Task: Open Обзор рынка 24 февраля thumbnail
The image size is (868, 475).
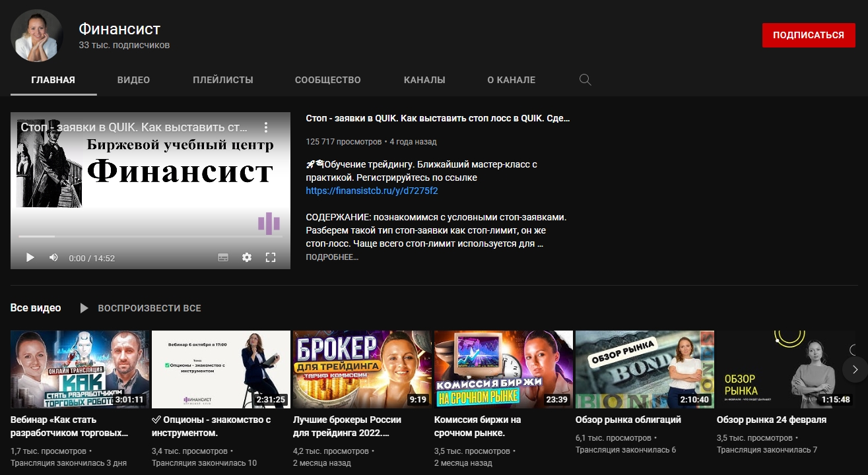Action: pos(786,369)
